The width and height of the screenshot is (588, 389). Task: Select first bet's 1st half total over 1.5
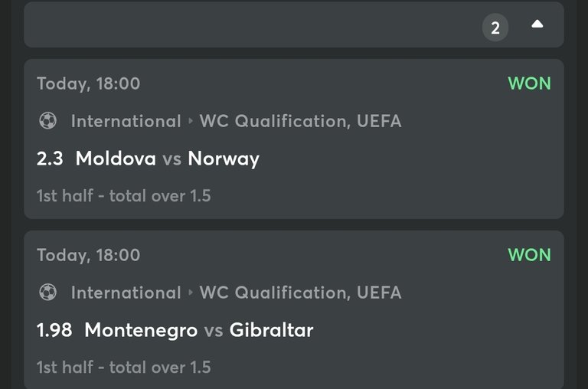124,196
